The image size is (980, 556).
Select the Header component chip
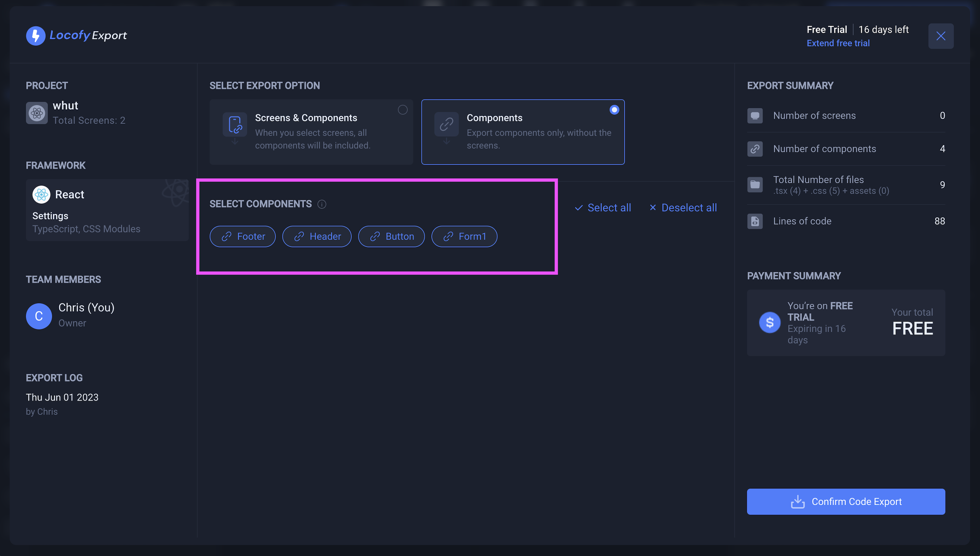click(x=317, y=236)
